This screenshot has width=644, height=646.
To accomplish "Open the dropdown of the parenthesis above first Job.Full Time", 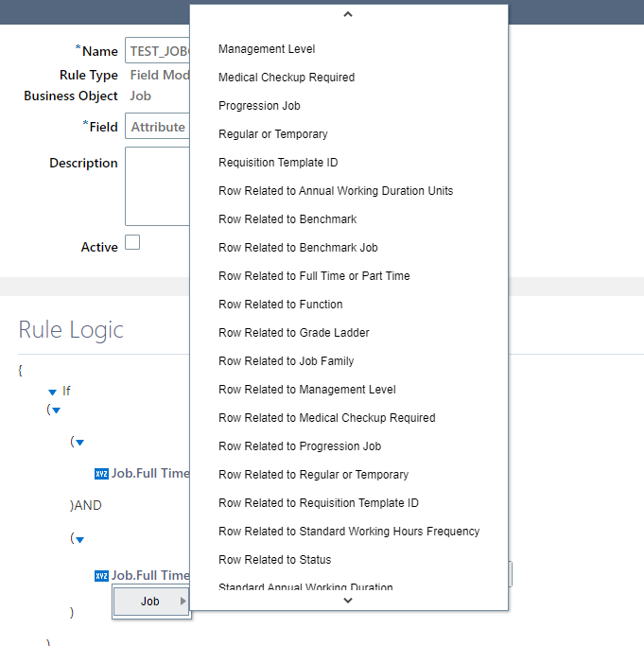I will click(80, 443).
